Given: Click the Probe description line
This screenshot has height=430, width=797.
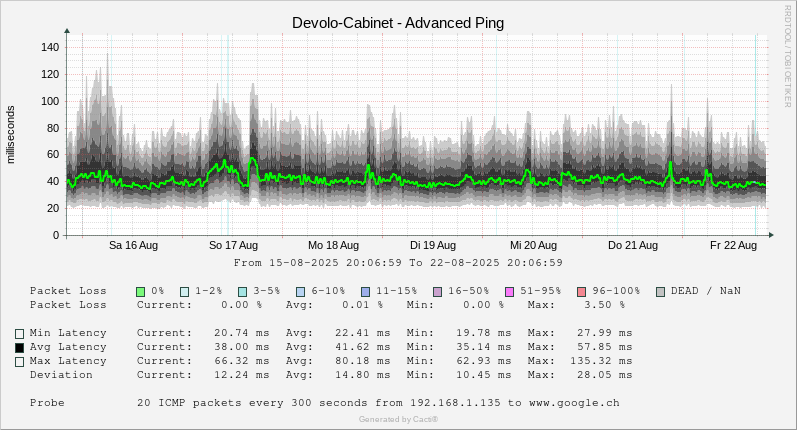Looking at the screenshot, I should (378, 403).
